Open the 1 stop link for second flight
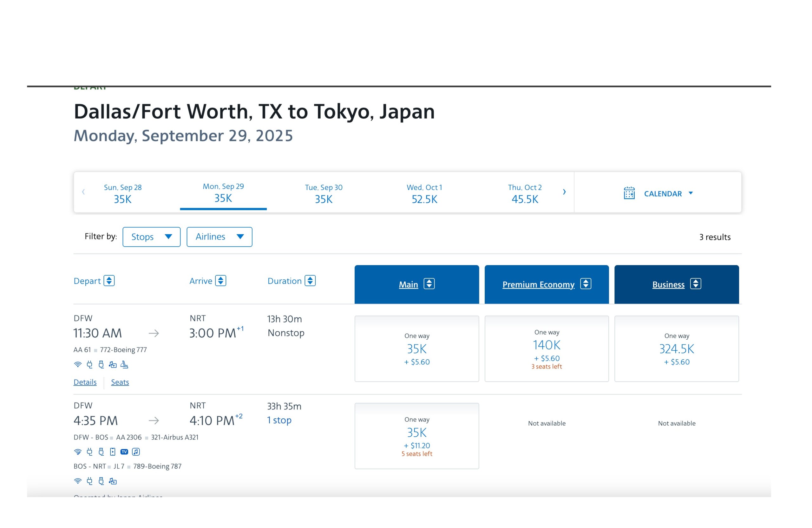This screenshot has height=528, width=812. click(279, 420)
